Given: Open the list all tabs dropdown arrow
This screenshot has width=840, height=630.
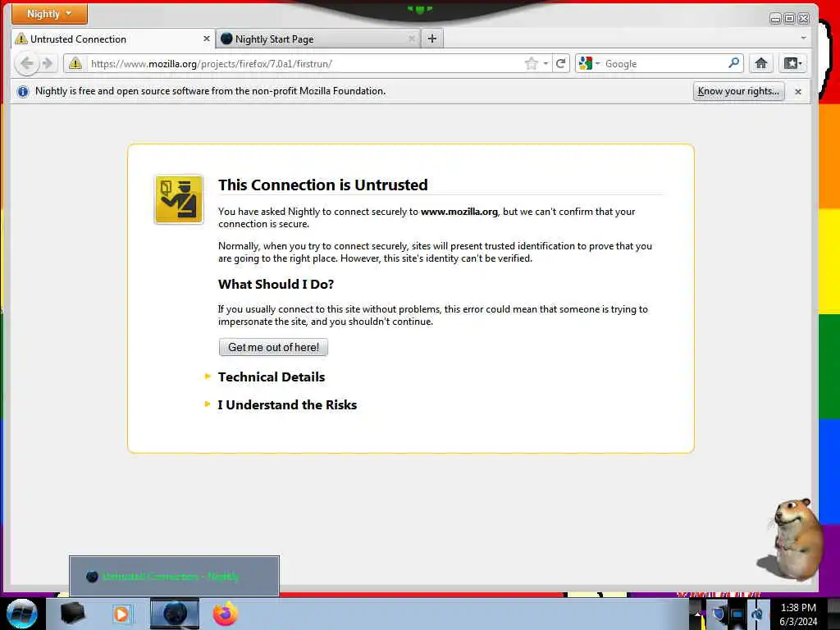Looking at the screenshot, I should (803, 39).
